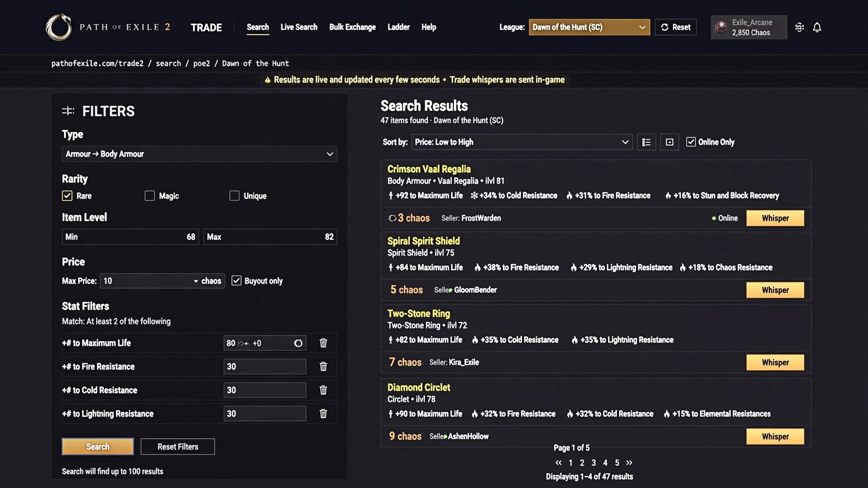
Task: Whisper seller for Spiral Spirit Shield
Action: click(x=775, y=290)
